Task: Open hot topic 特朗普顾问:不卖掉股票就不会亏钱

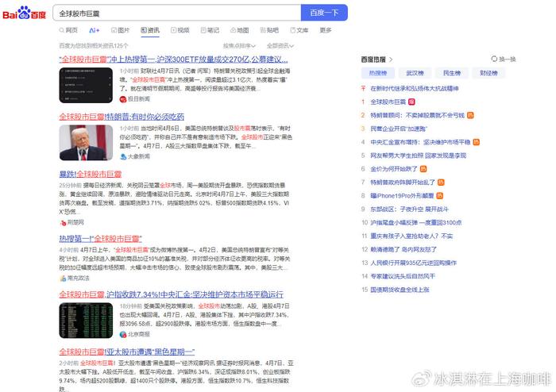Action: click(417, 115)
